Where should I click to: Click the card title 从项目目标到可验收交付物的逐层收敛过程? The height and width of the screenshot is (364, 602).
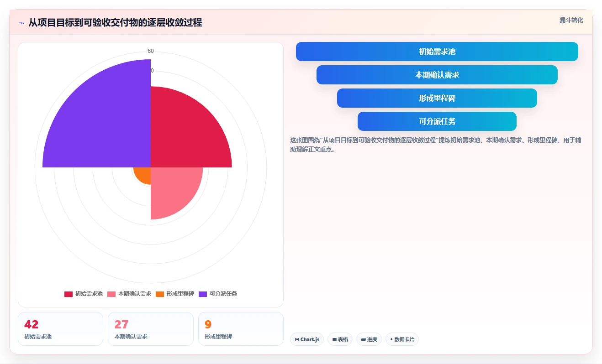pyautogui.click(x=115, y=22)
